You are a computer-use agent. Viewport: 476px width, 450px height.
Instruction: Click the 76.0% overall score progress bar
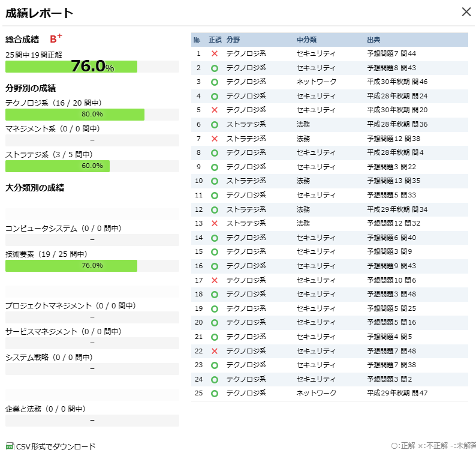tap(92, 67)
